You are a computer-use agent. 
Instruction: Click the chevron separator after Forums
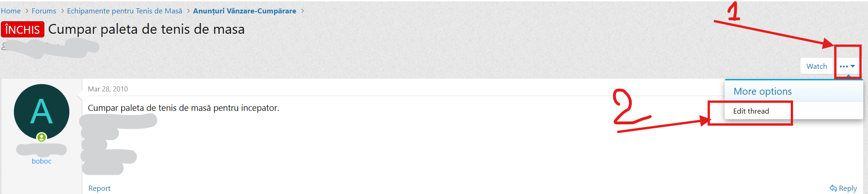(62, 11)
